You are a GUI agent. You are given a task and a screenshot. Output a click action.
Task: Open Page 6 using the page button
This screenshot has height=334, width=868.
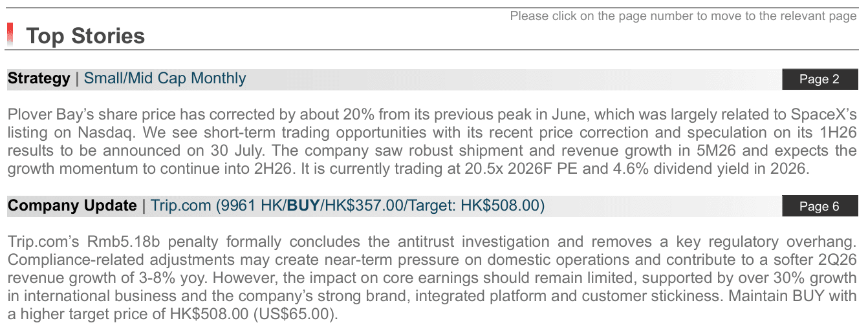819,206
